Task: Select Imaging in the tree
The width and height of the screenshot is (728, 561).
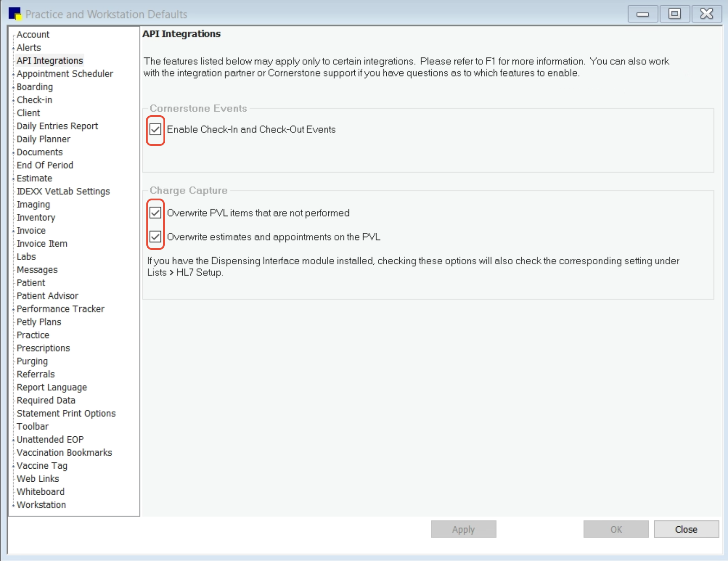Action: [x=33, y=204]
